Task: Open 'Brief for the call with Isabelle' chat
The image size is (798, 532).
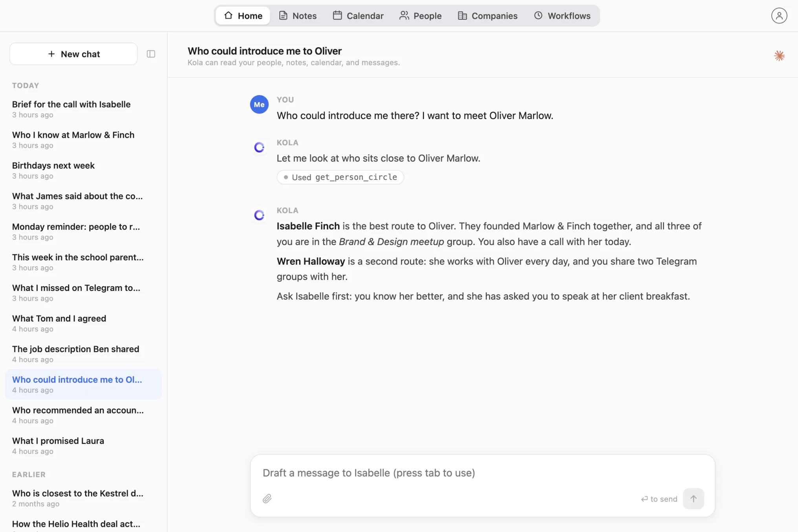Action: click(83, 109)
